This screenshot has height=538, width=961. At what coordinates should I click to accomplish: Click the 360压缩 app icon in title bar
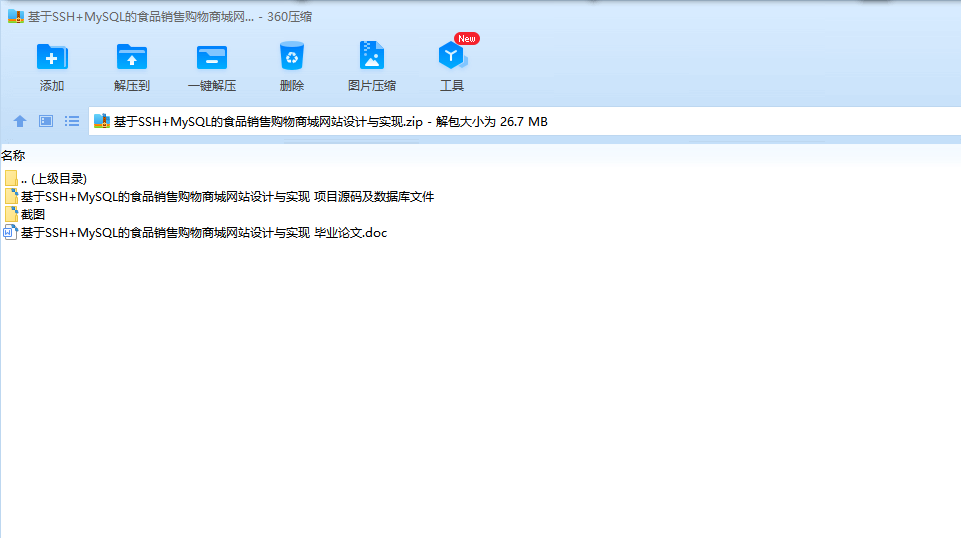pyautogui.click(x=15, y=17)
